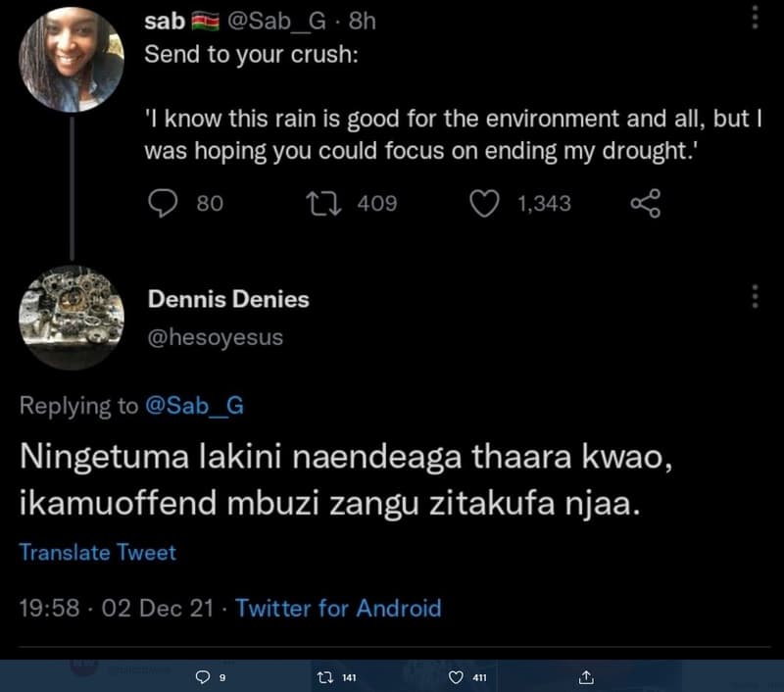Like Dennis's reply with the bottom heart

tap(456, 677)
